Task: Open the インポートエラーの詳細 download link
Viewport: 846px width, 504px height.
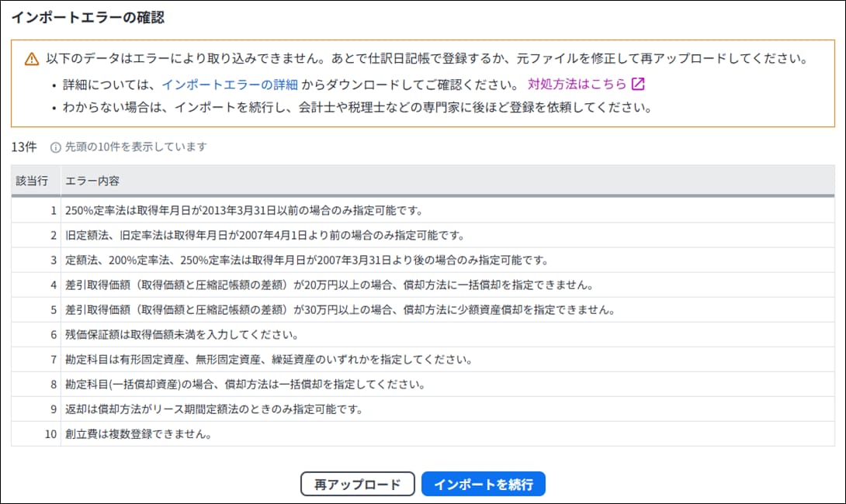Action: coord(230,85)
